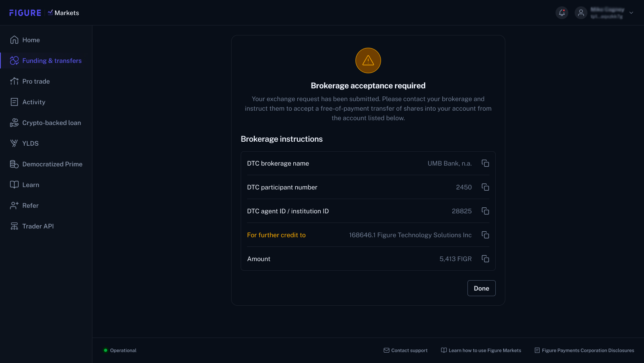Screen dimensions: 644x363
Task: Click the Learn book icon
Action: click(14, 185)
